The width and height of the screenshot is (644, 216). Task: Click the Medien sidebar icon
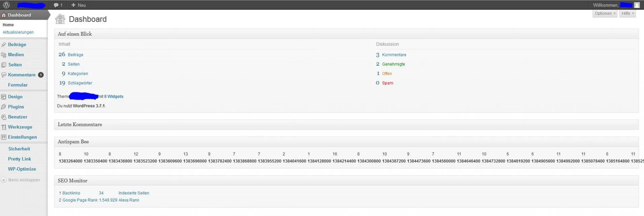pyautogui.click(x=4, y=55)
